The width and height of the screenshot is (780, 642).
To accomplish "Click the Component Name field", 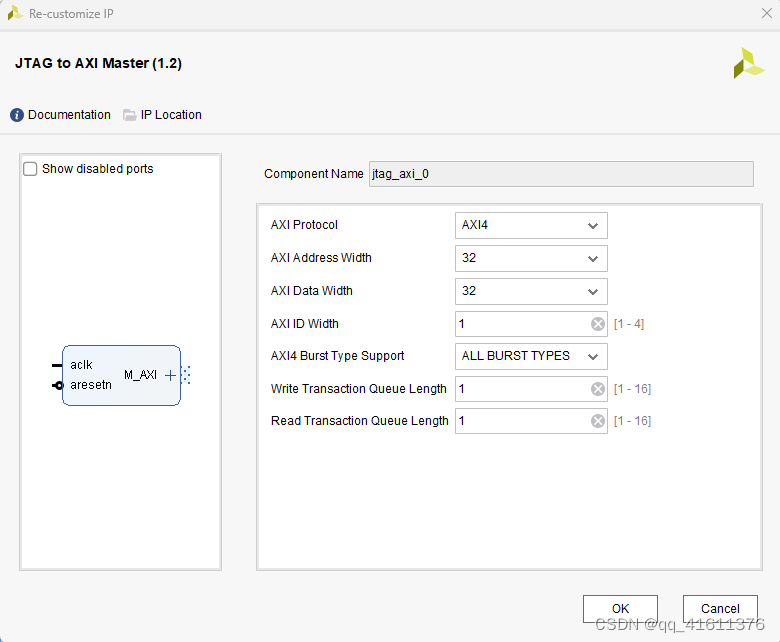I will pos(561,174).
